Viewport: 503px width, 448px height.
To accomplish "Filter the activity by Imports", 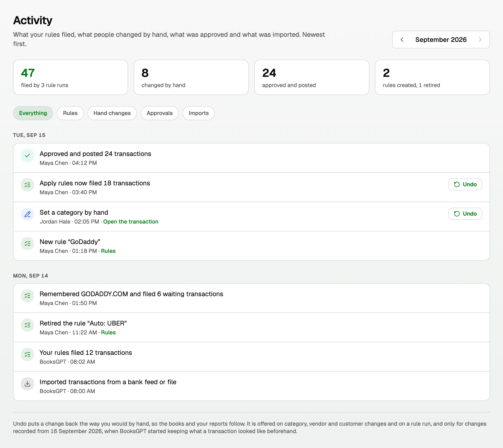I will point(198,113).
